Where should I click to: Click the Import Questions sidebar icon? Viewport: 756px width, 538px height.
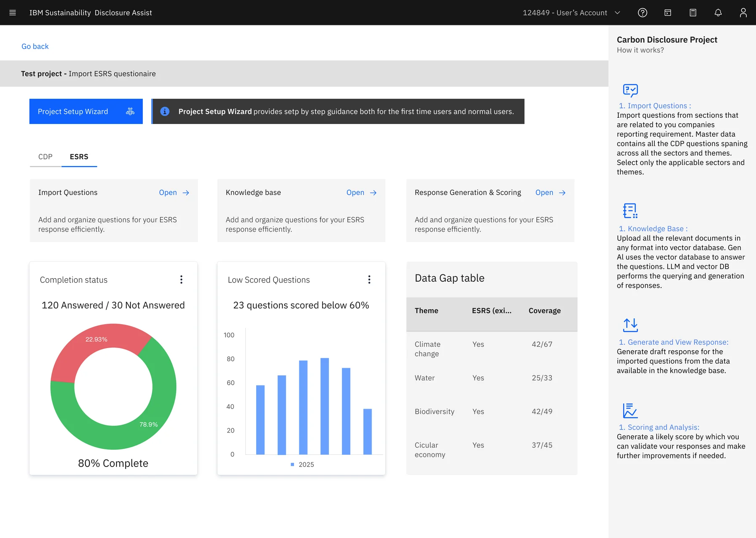(x=630, y=90)
